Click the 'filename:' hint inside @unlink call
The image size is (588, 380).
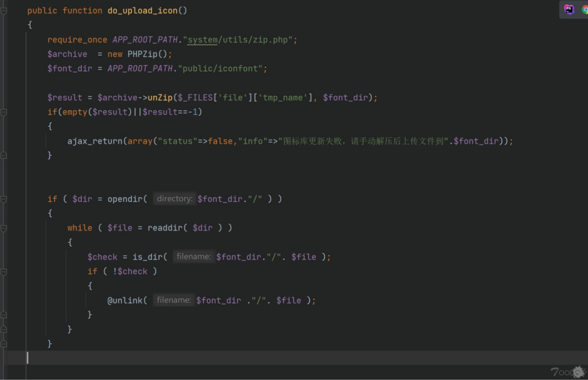tap(174, 300)
